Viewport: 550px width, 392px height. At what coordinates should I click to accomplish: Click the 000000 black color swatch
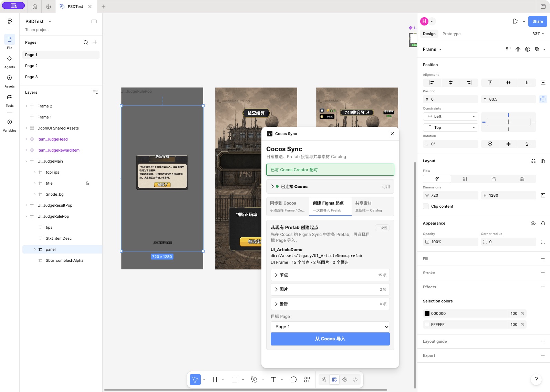[427, 313]
